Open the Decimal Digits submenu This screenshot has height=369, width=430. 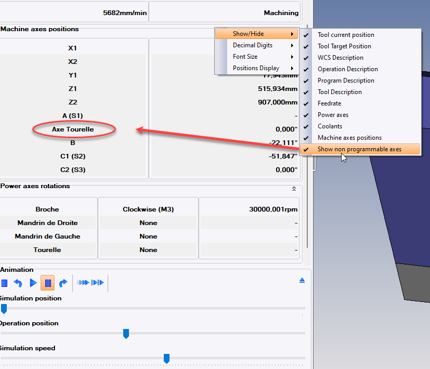pos(256,45)
